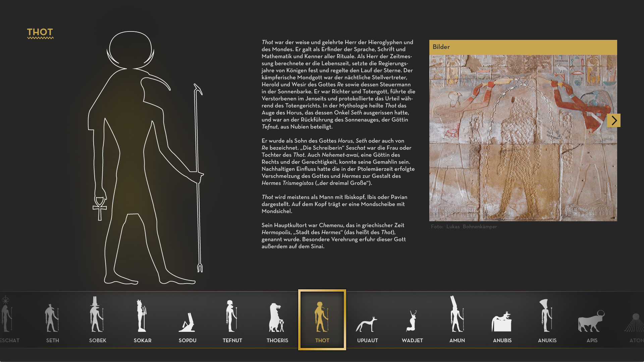Select the Seth deity figure icon

[52, 318]
